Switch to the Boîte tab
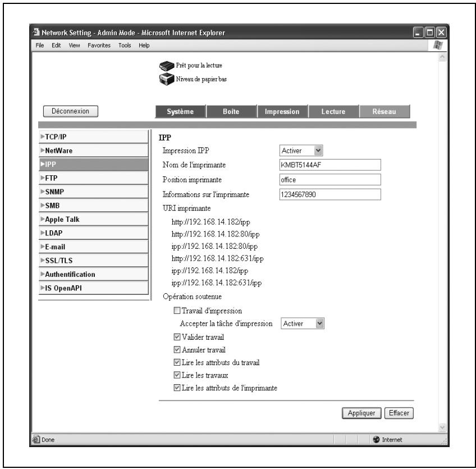The width and height of the screenshot is (476, 469). [x=231, y=111]
